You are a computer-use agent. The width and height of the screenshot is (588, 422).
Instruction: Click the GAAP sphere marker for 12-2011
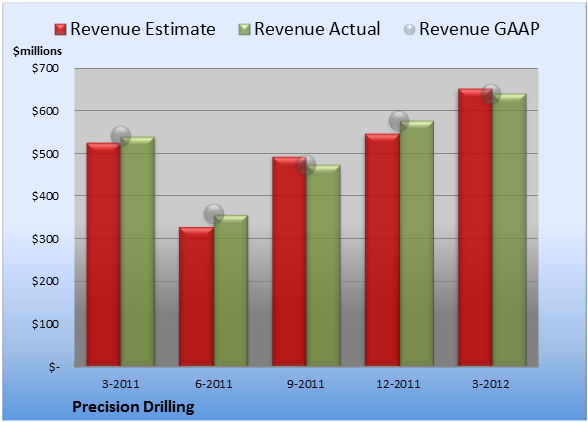click(x=399, y=121)
